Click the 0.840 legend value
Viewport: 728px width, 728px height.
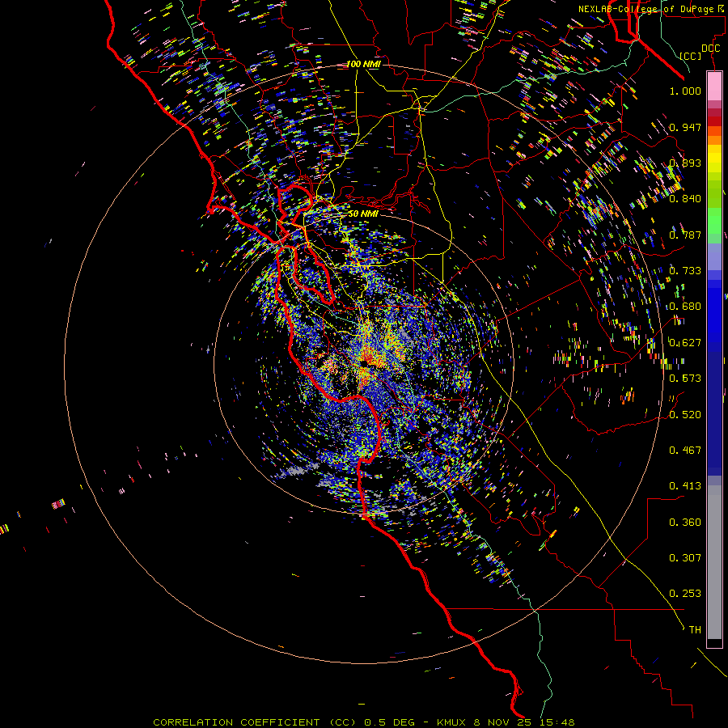[x=685, y=199]
